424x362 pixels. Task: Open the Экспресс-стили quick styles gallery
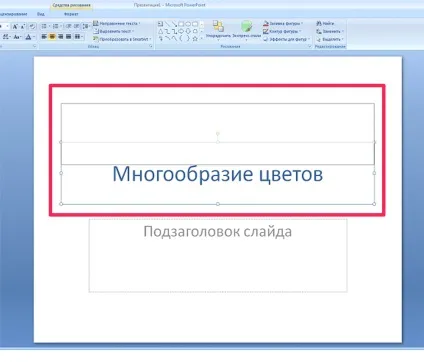pos(246,30)
